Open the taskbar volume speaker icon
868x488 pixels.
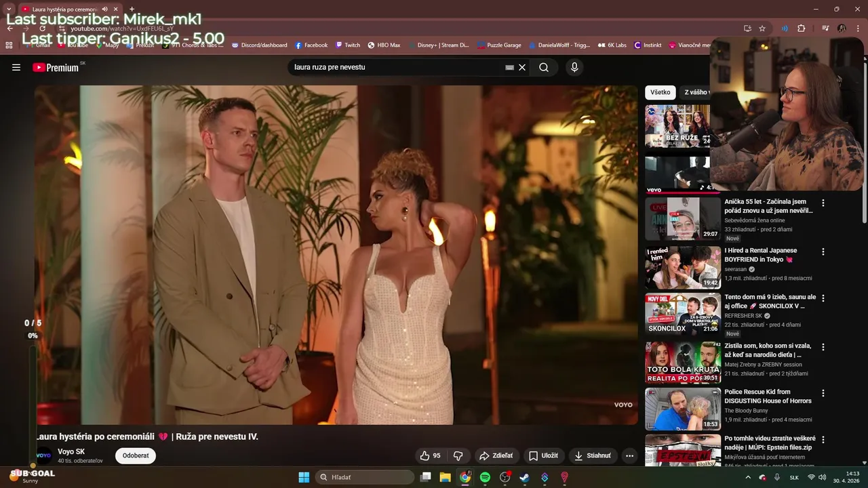click(x=823, y=477)
